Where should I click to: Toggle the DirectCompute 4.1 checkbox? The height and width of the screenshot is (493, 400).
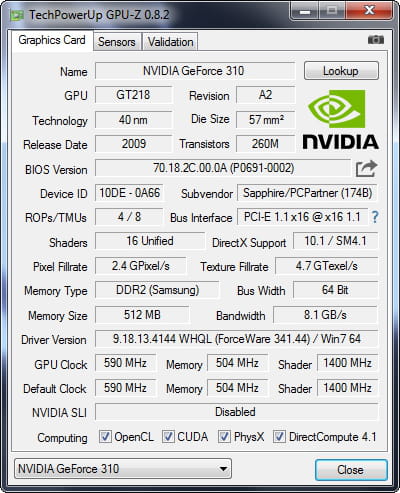click(x=279, y=436)
